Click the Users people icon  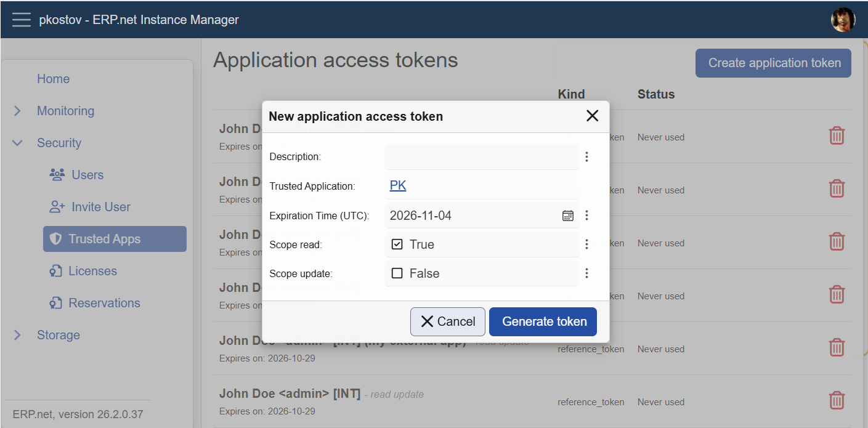[x=57, y=175]
